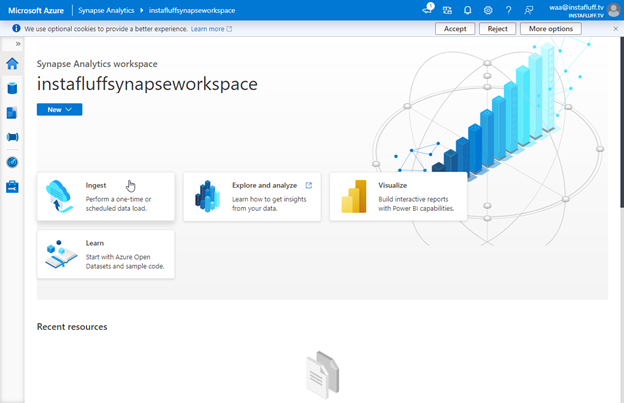This screenshot has width=624, height=403.
Task: Click the instafluffsynapseworkspace workspace title
Action: (x=147, y=84)
